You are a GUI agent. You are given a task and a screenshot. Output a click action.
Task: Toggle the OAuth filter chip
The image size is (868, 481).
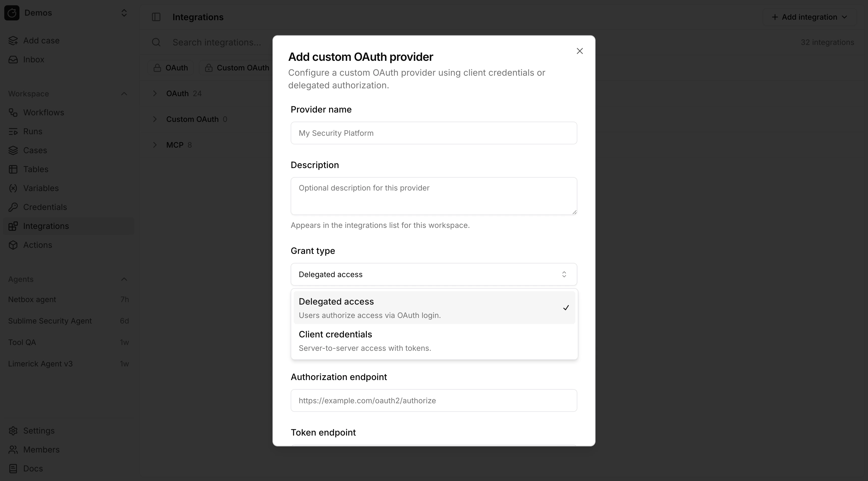(171, 67)
